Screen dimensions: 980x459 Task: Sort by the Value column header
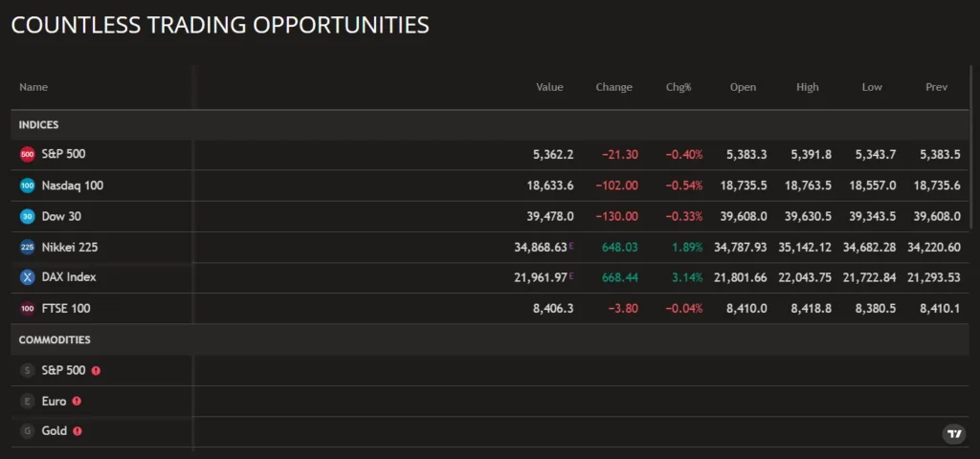549,87
